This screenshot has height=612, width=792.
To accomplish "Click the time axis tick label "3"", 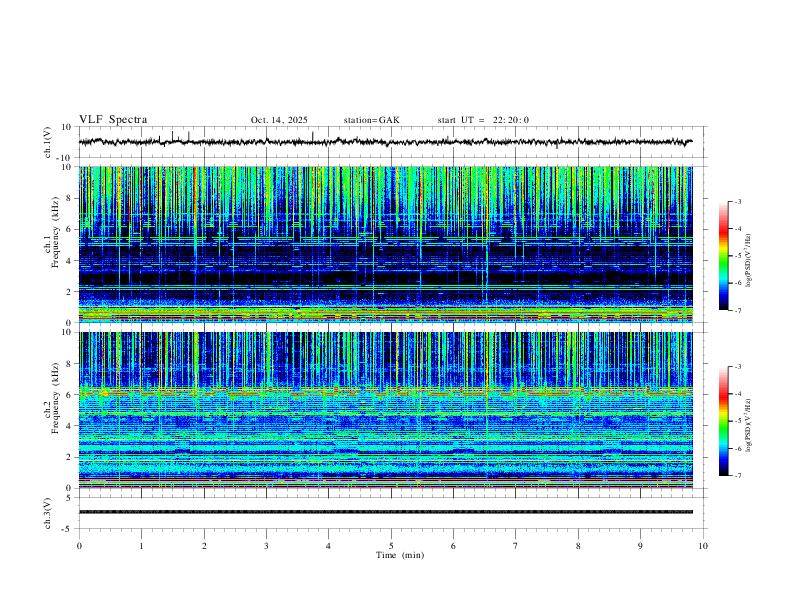I will coord(266,546).
